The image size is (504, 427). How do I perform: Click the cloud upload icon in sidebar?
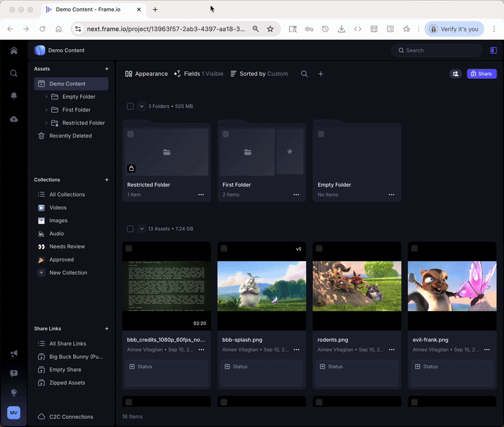coord(14,119)
